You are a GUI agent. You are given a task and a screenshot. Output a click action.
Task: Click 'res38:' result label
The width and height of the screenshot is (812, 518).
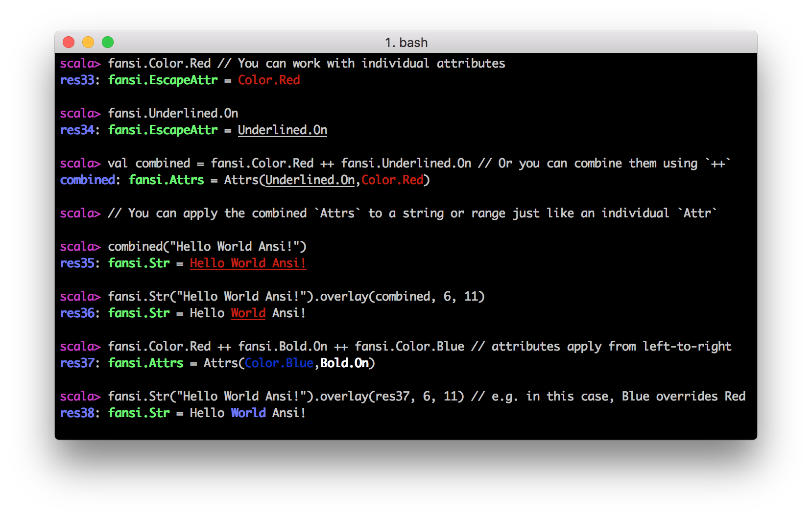[80, 413]
